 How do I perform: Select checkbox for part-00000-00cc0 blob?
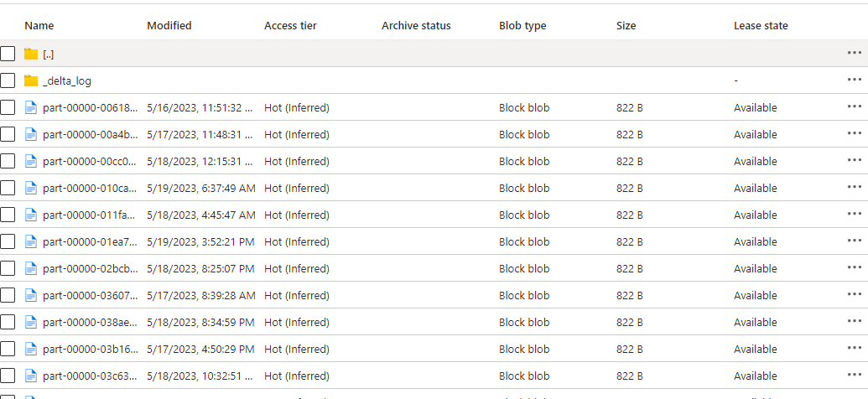tap(8, 161)
